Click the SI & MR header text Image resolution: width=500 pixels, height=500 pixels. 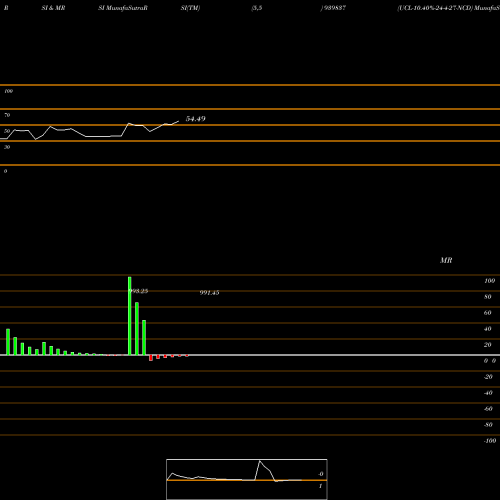pyautogui.click(x=53, y=8)
